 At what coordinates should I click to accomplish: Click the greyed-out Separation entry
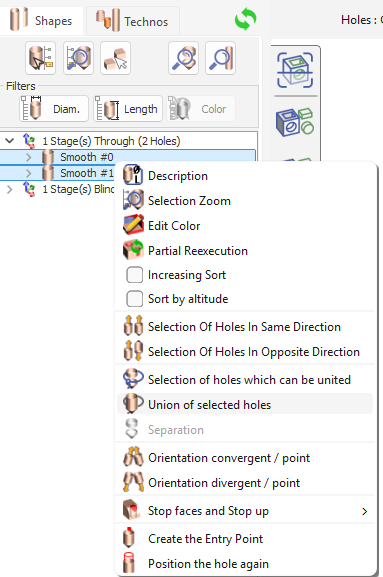point(246,430)
